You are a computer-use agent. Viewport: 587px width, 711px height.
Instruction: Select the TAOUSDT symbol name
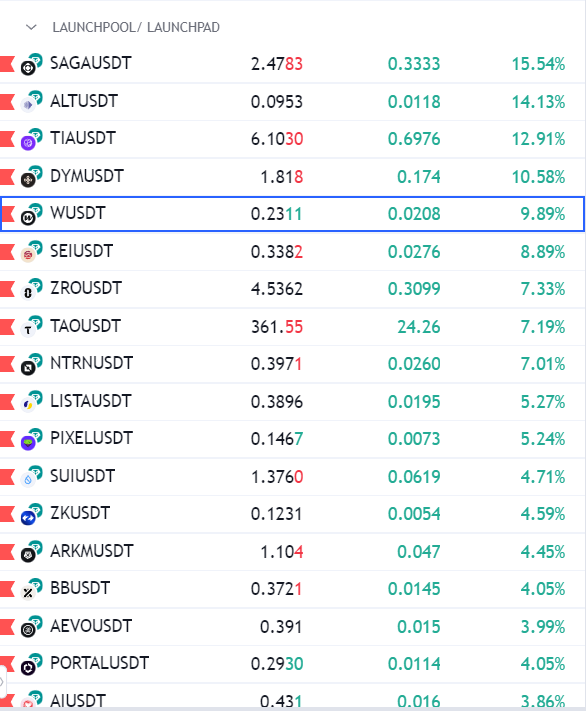pyautogui.click(x=85, y=326)
